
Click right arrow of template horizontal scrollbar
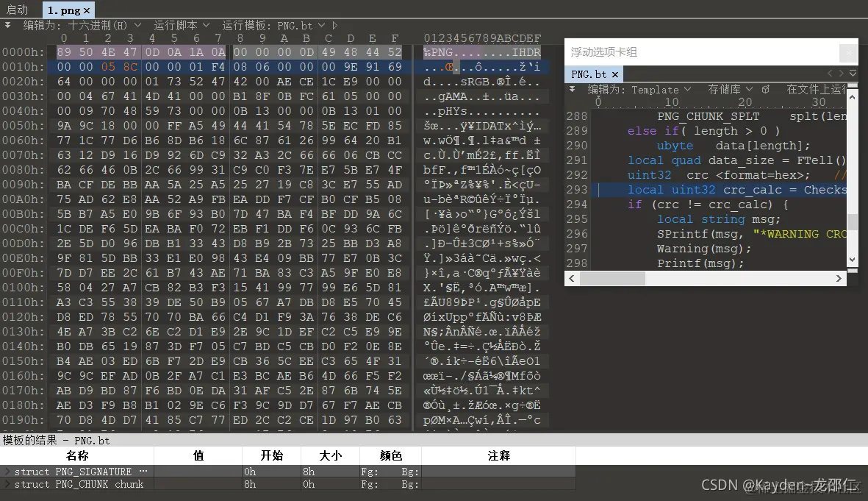[839, 279]
